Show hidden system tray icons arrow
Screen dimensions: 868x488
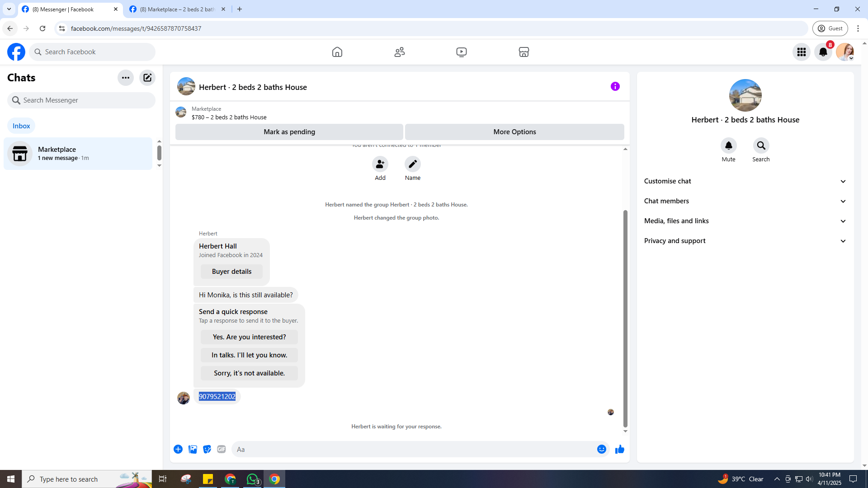[777, 479]
